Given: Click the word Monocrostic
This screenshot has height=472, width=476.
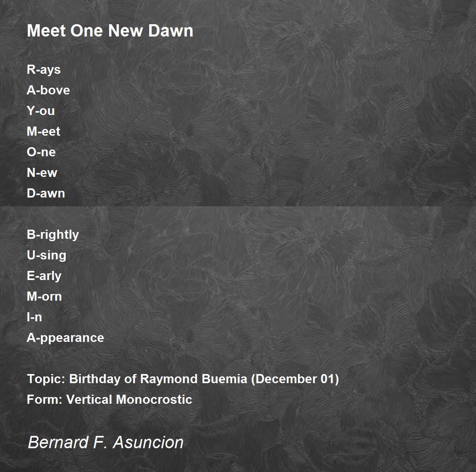Looking at the screenshot, I should click(154, 400).
